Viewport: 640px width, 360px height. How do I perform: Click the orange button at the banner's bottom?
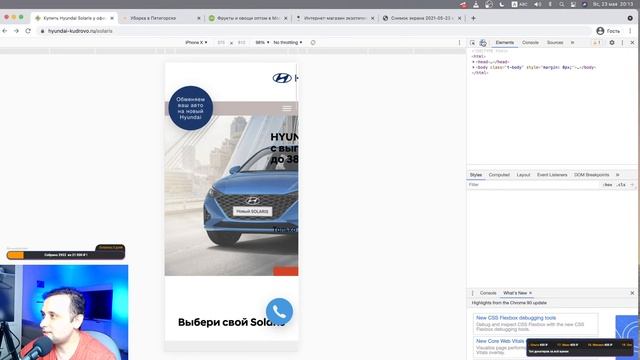(x=285, y=271)
